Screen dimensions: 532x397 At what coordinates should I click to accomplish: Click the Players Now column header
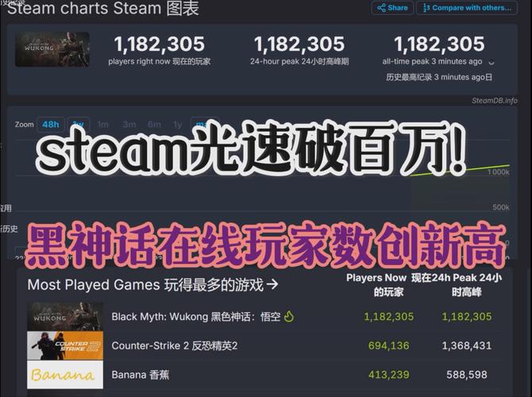376,285
